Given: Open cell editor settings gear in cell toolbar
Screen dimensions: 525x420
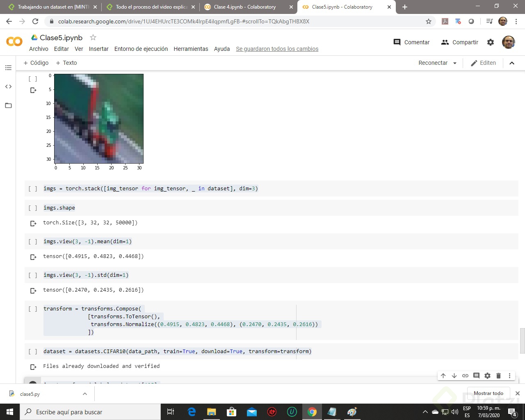Looking at the screenshot, I should coord(487,376).
